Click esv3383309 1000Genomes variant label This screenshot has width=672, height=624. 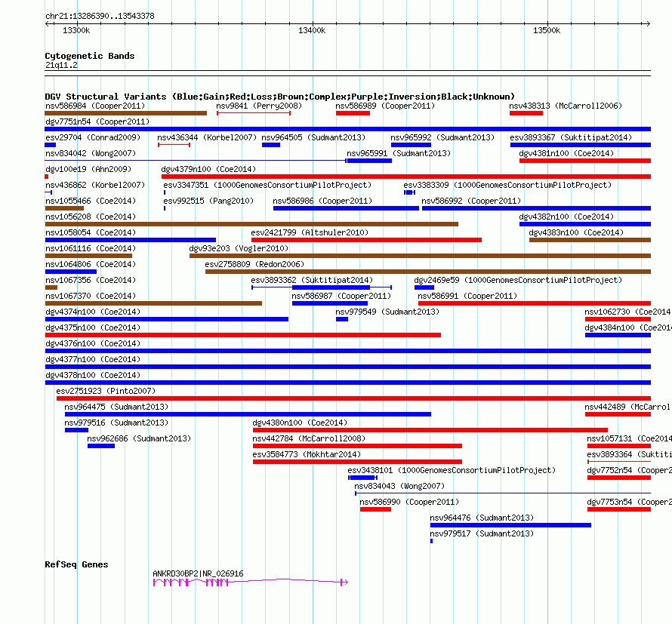point(507,185)
